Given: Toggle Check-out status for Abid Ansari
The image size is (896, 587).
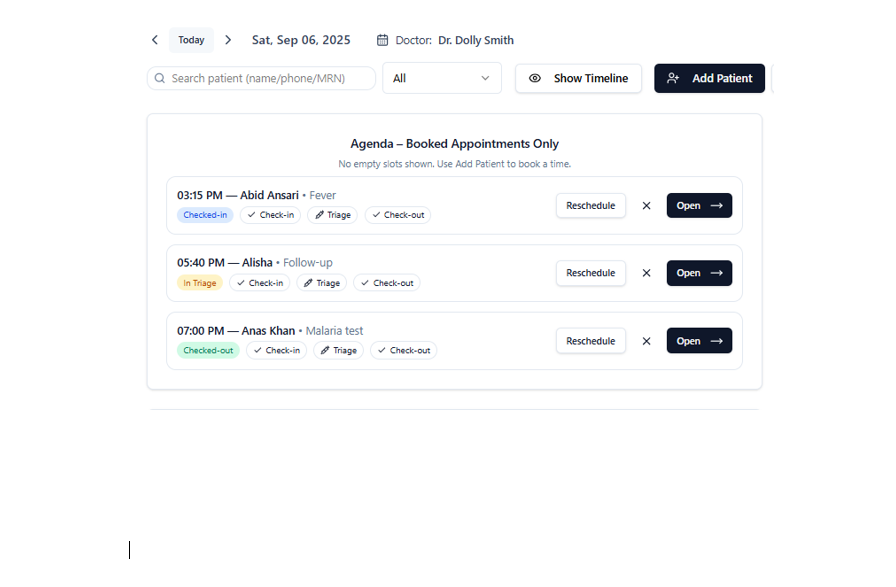Looking at the screenshot, I should coord(397,215).
